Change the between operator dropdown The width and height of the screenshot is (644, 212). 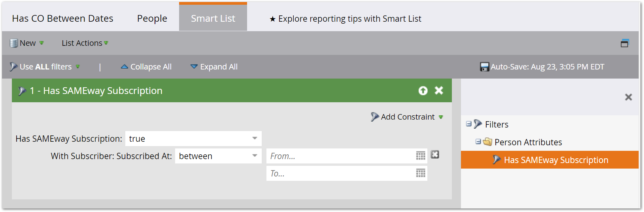pyautogui.click(x=218, y=156)
